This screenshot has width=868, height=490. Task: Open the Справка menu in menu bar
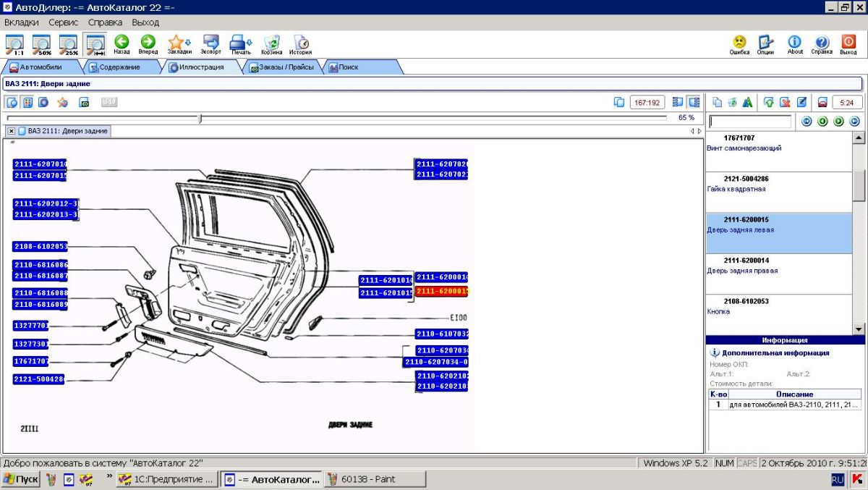pyautogui.click(x=106, y=22)
